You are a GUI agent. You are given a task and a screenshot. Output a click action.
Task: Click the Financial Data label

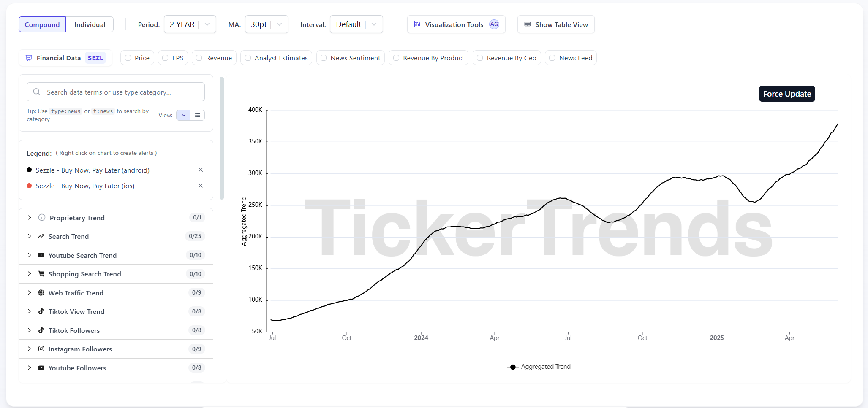click(59, 58)
